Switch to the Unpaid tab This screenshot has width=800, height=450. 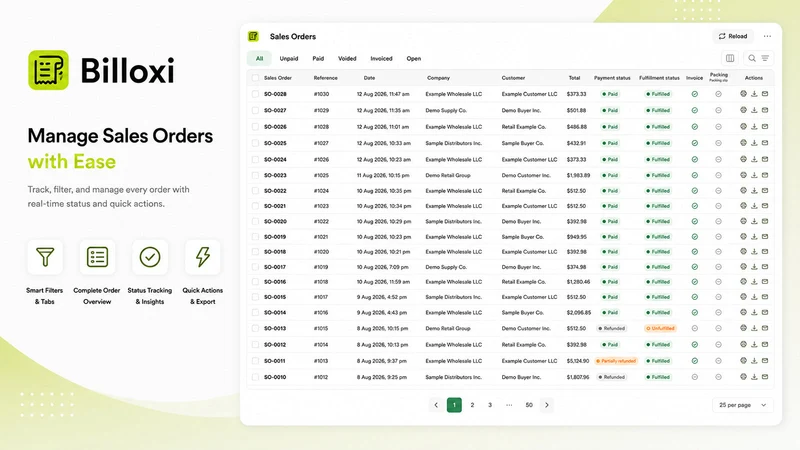click(289, 59)
